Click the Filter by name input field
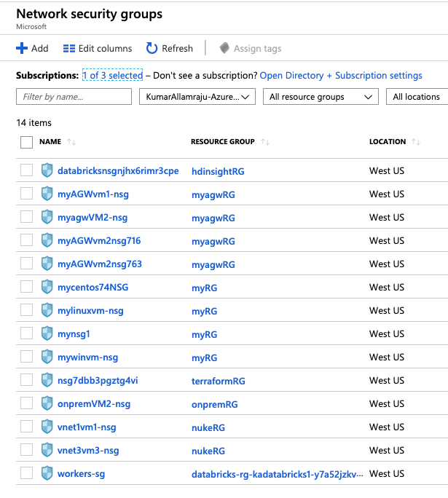The image size is (448, 498). click(x=74, y=97)
